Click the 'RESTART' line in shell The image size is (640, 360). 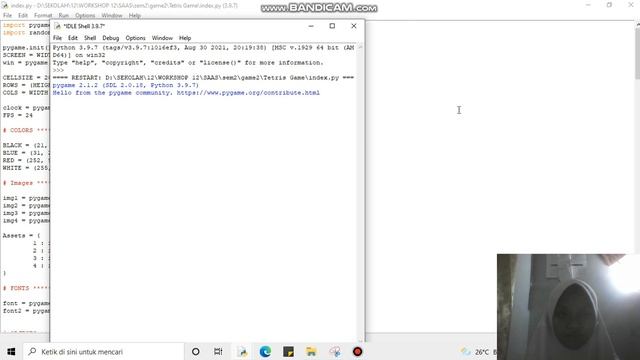203,78
